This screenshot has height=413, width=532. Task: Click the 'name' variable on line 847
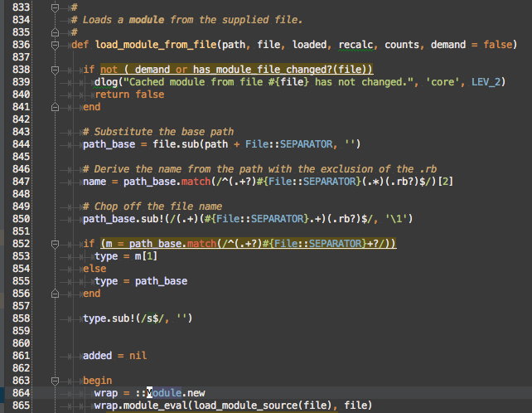pyautogui.click(x=94, y=182)
